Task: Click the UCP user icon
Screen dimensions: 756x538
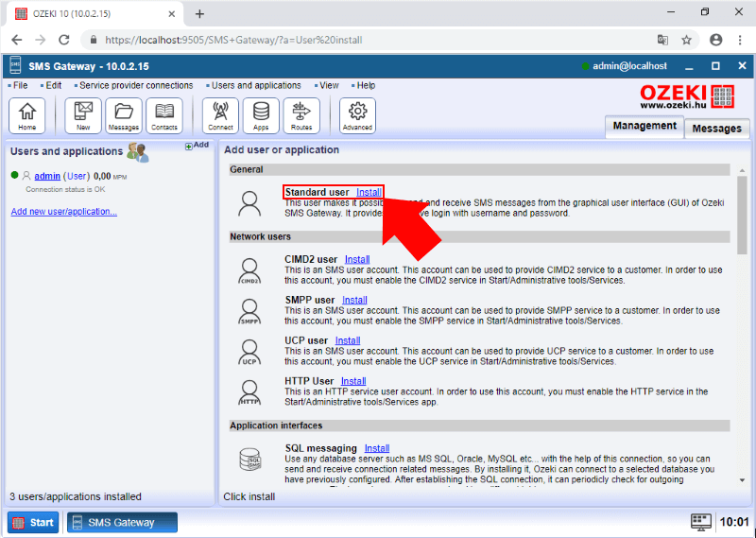Action: tap(249, 353)
